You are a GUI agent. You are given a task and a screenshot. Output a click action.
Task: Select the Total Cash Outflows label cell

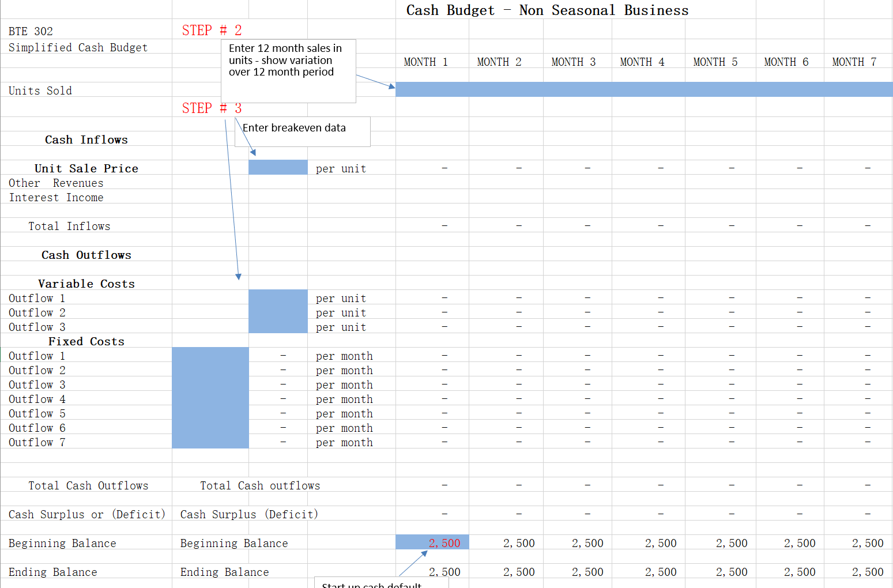[88, 485]
